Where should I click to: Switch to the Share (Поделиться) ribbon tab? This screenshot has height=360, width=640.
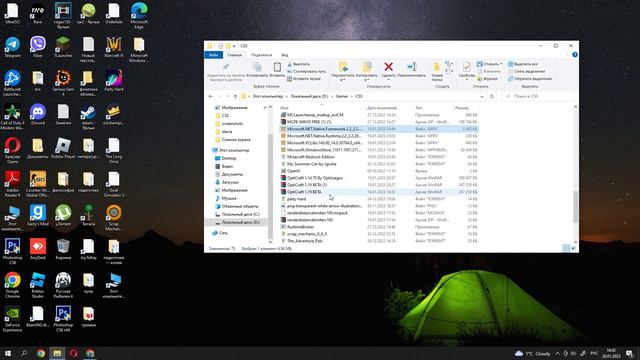[x=261, y=55]
